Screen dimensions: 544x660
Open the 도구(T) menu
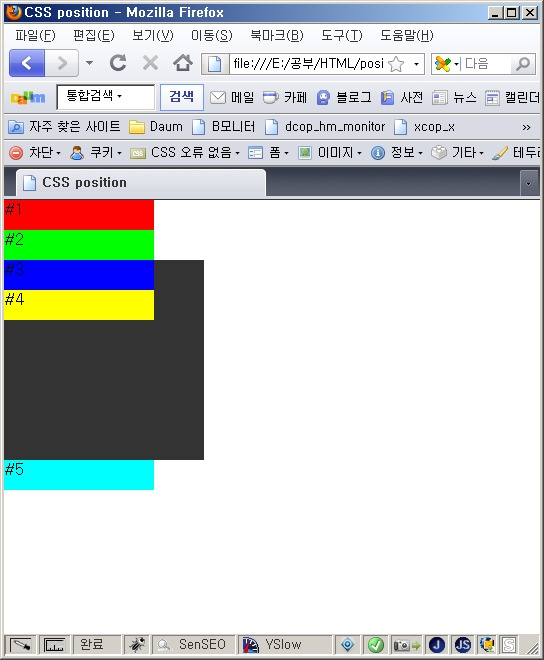[x=341, y=35]
